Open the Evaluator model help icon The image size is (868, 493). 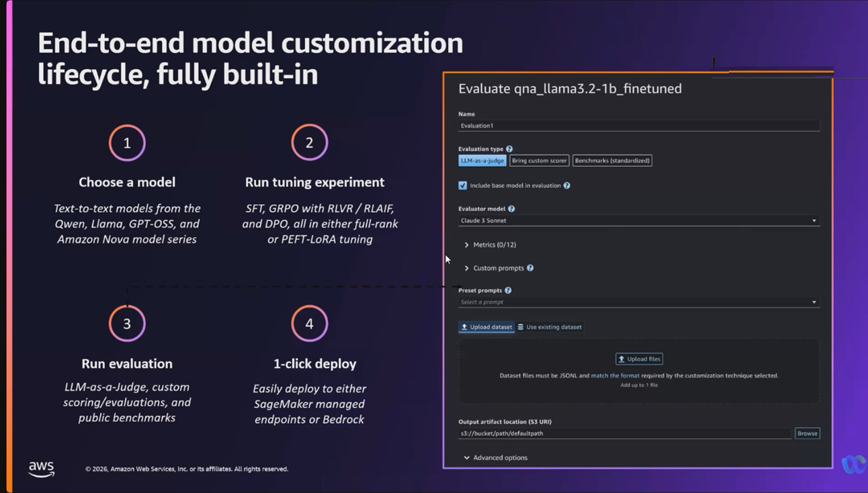click(511, 209)
